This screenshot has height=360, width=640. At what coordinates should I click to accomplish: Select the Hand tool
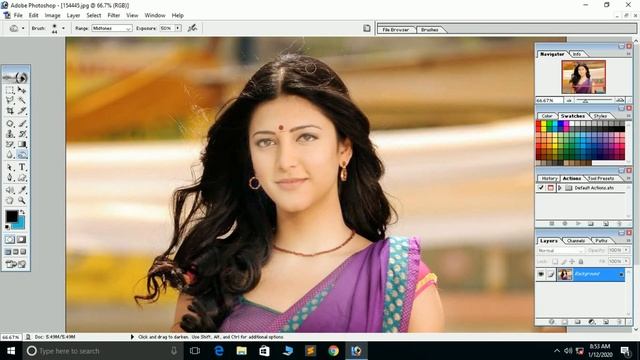pos(10,200)
